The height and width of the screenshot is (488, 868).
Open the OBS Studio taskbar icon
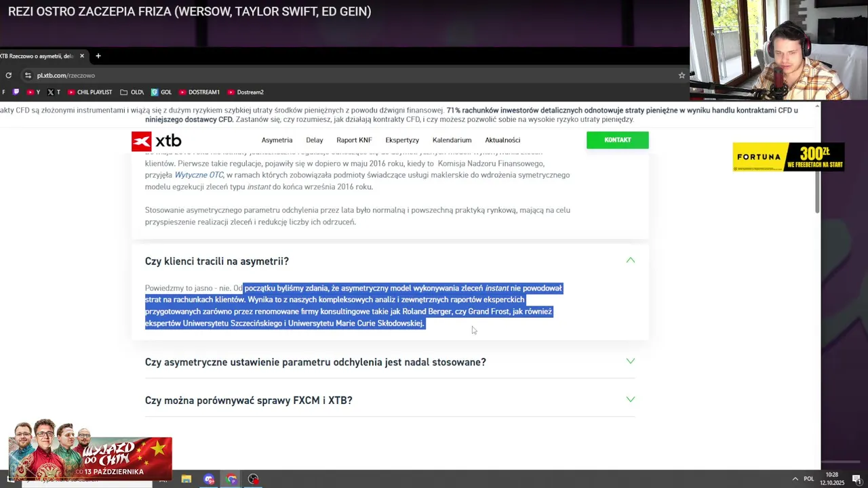254,479
